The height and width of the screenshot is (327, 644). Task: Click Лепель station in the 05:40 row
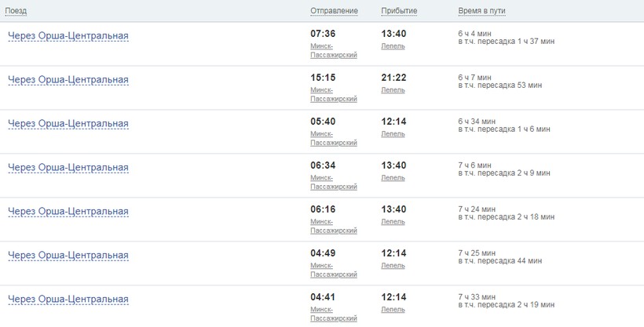[x=393, y=134]
